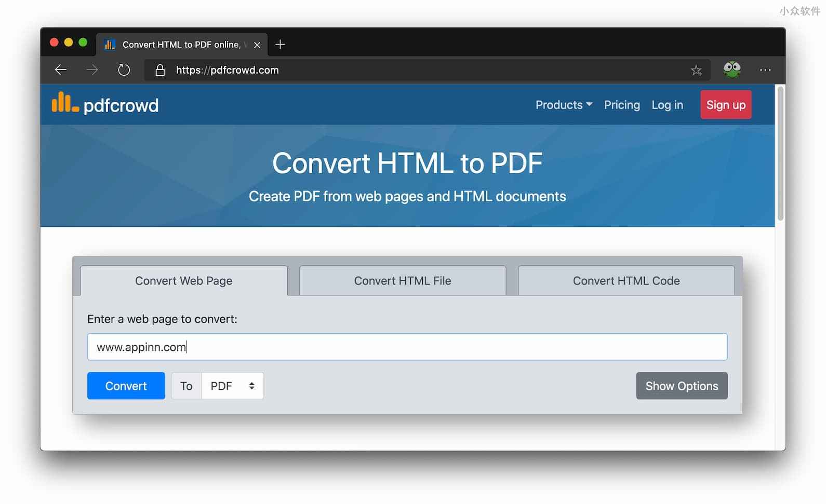
Task: Go back with the browser back arrow
Action: point(61,70)
